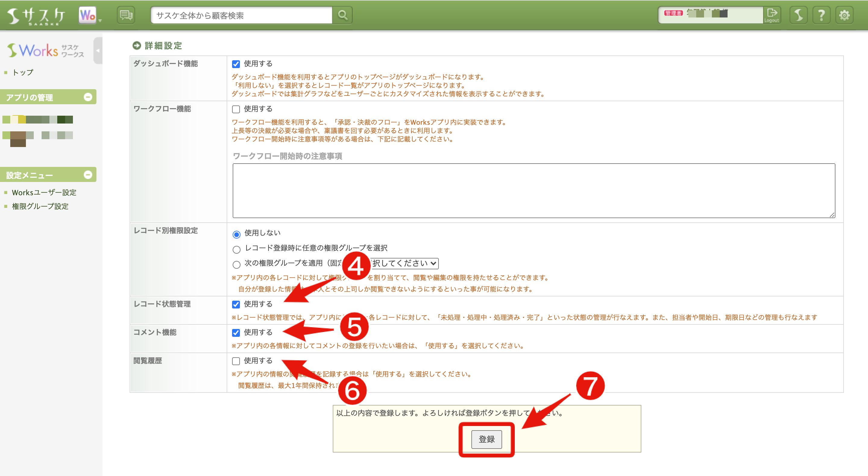Image resolution: width=868 pixels, height=476 pixels.
Task: Enable the 閲覧履歴 使用する checkbox
Action: [236, 361]
